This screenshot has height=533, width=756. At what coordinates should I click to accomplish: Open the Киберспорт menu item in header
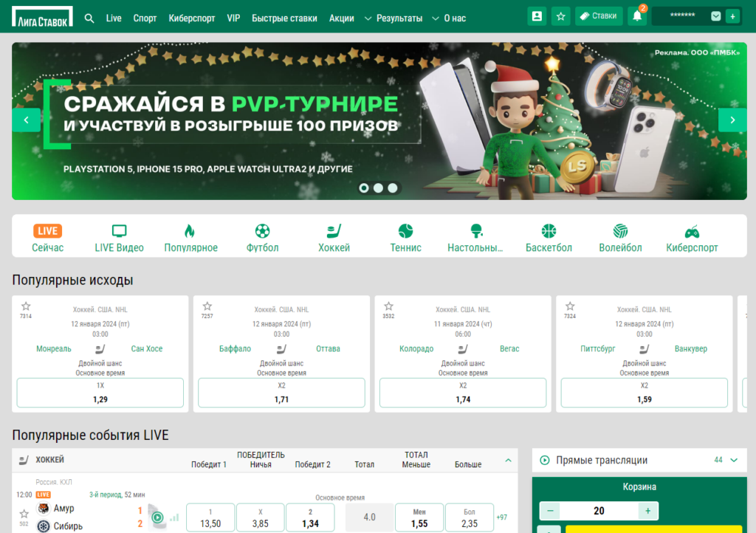click(192, 18)
